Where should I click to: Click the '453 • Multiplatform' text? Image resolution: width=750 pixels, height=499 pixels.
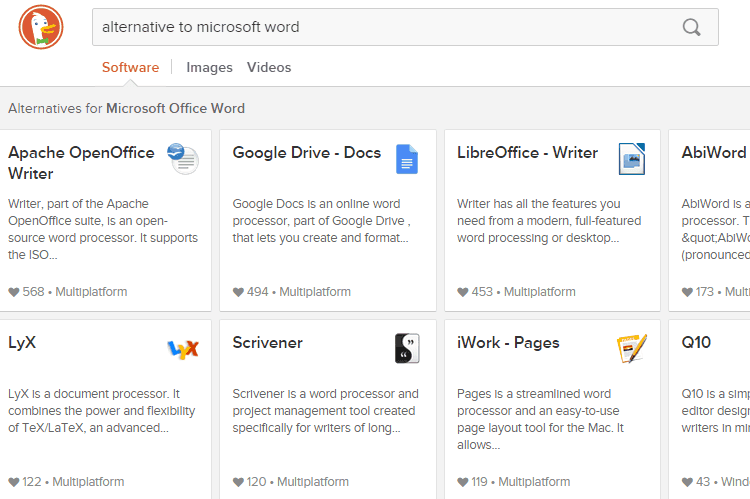coord(523,292)
